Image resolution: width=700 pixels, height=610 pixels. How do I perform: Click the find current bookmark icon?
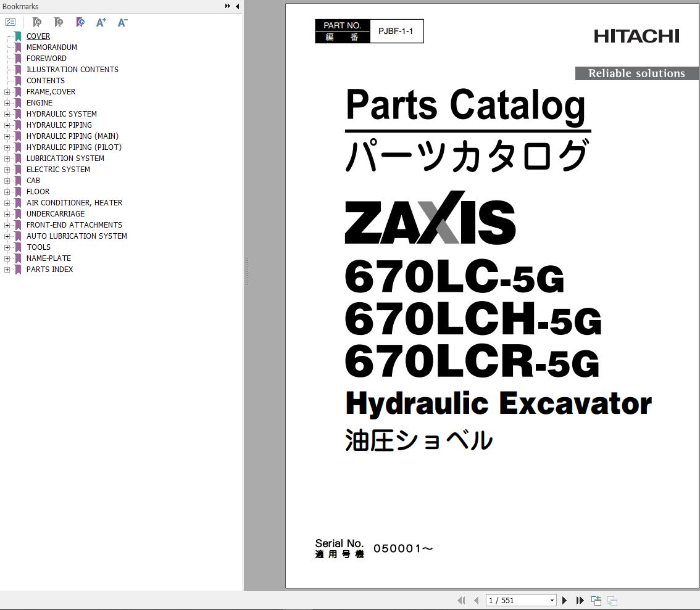80,22
